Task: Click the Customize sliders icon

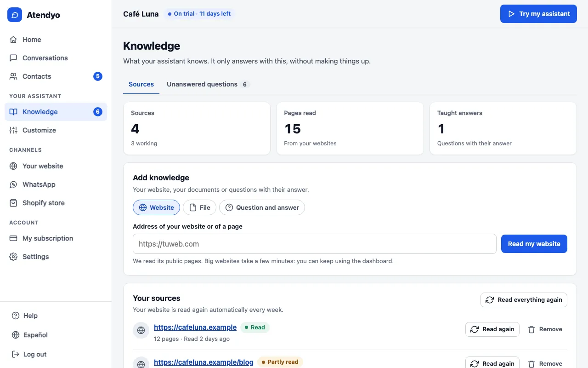Action: (13, 130)
